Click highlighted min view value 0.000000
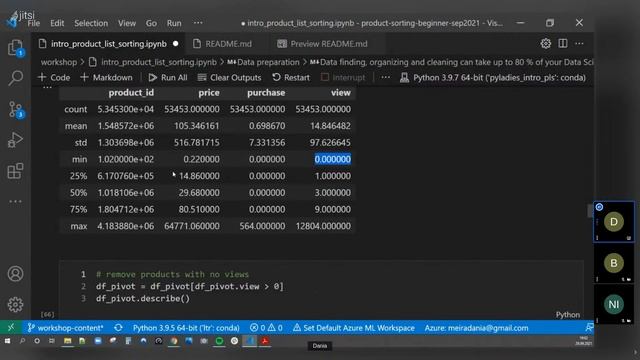The width and height of the screenshot is (640, 360). 333,159
